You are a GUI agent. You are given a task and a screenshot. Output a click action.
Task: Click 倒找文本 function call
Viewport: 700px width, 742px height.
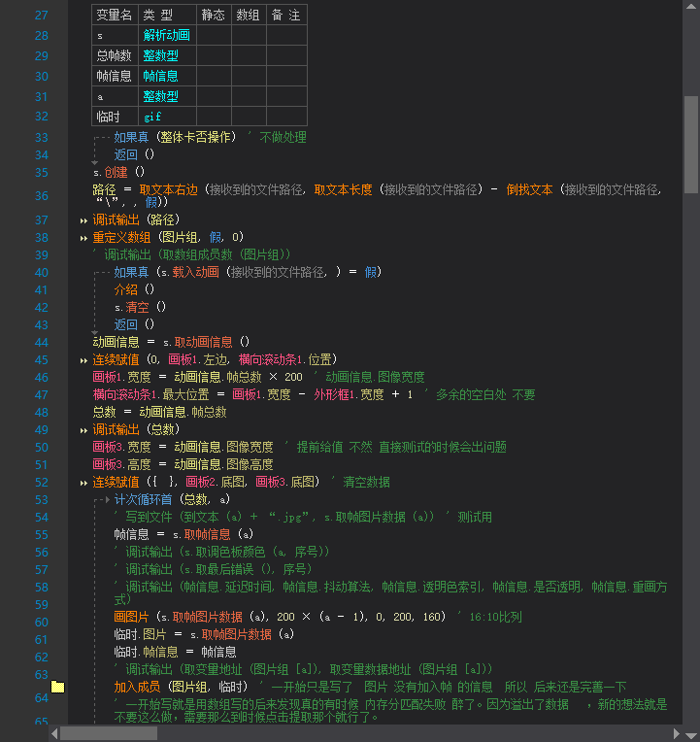tap(529, 189)
